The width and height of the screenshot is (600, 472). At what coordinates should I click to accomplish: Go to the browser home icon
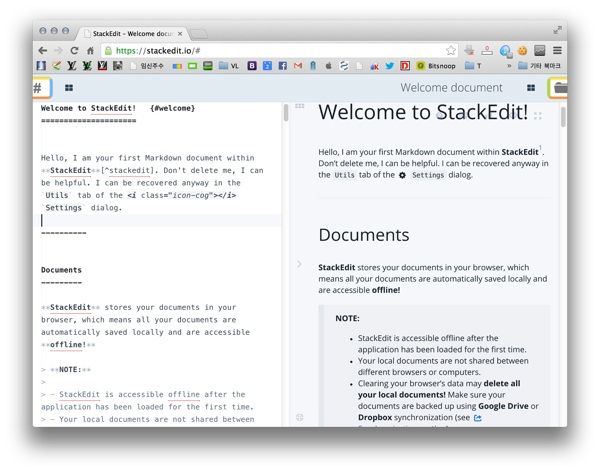(x=91, y=50)
